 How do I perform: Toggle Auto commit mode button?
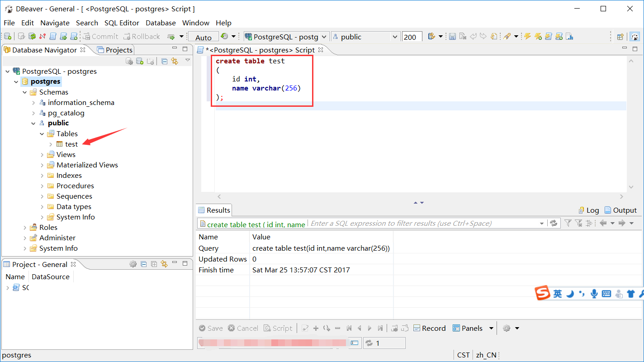204,37
